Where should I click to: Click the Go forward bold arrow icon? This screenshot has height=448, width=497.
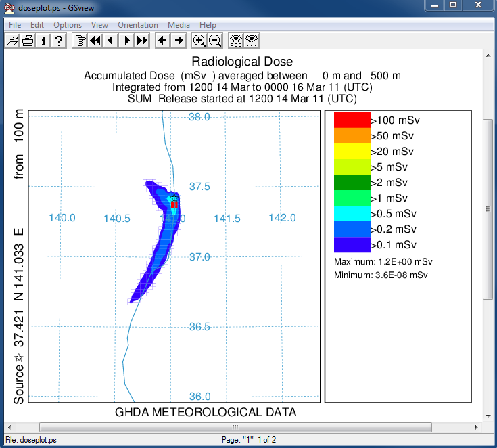[179, 41]
